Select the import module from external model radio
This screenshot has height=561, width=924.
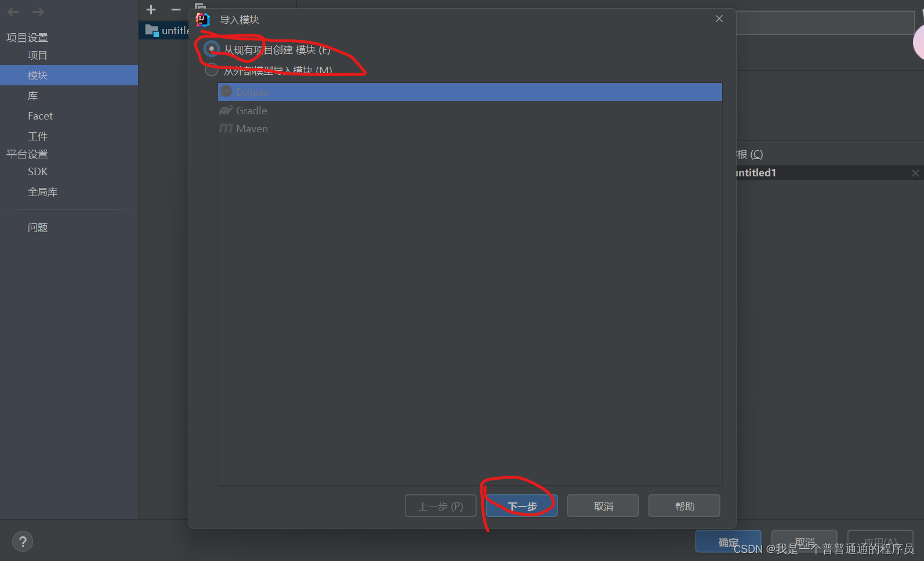tap(212, 70)
